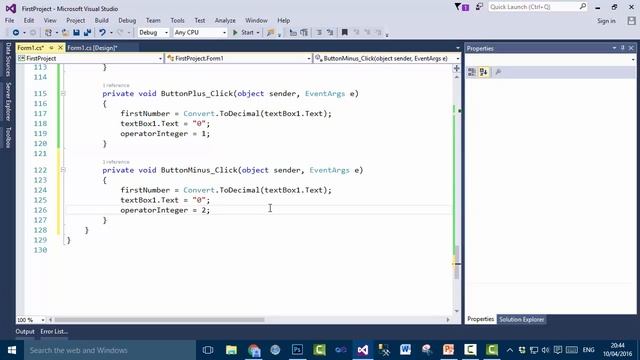Open the Start button dropdown arrow

[x=258, y=33]
